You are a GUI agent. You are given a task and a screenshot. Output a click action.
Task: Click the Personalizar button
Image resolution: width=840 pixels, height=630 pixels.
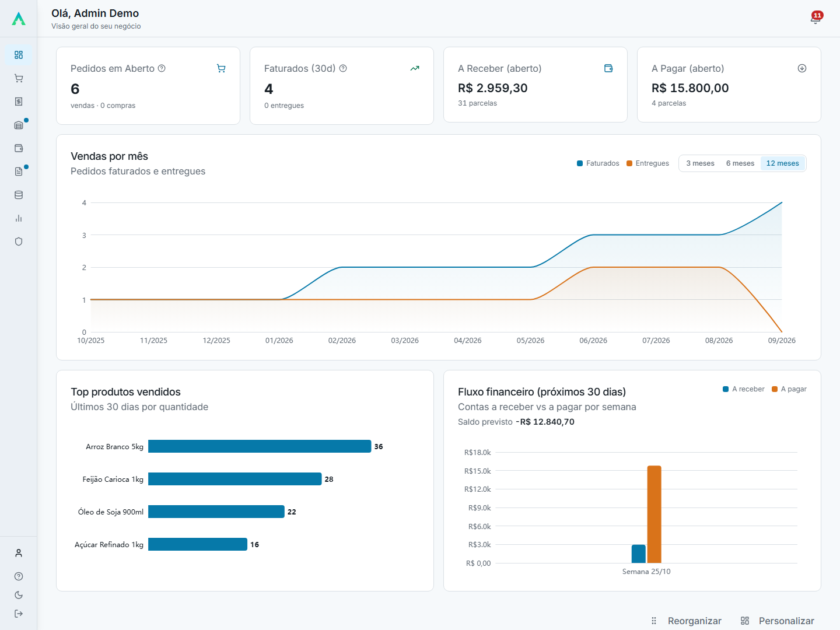pos(778,621)
